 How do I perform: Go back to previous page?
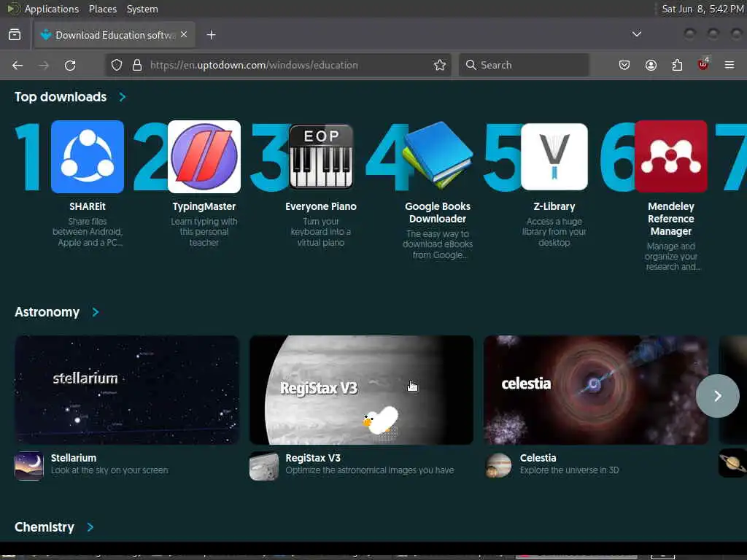[18, 65]
